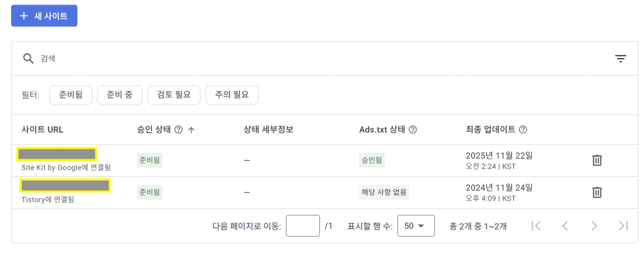Delete the Tistory connected site

click(x=597, y=192)
